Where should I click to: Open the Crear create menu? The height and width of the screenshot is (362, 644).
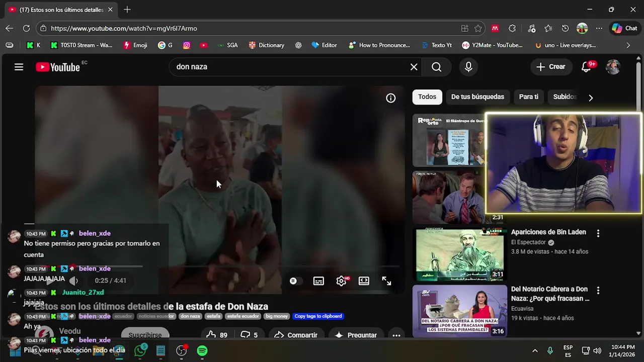[x=551, y=67]
